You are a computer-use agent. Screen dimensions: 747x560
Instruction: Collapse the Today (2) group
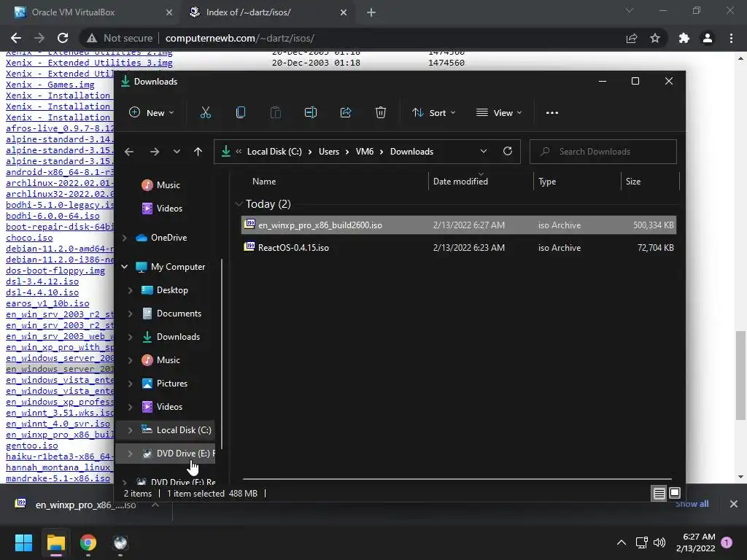tap(239, 204)
